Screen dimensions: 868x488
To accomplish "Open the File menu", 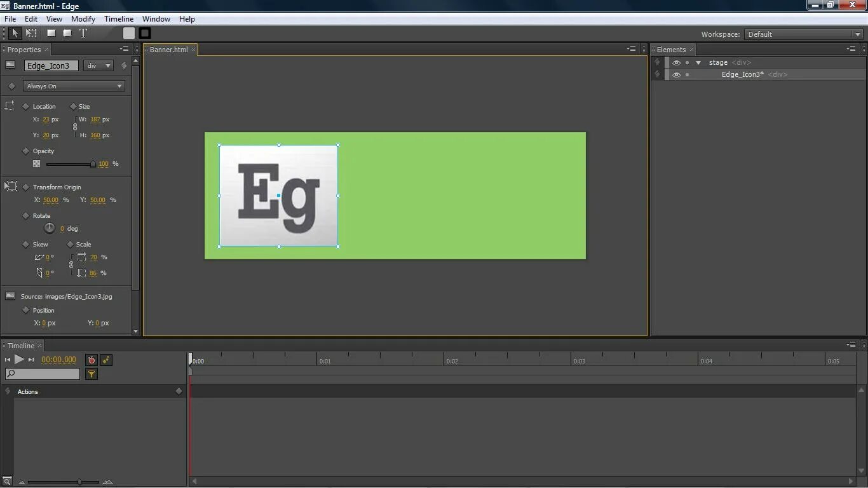I will (x=10, y=19).
